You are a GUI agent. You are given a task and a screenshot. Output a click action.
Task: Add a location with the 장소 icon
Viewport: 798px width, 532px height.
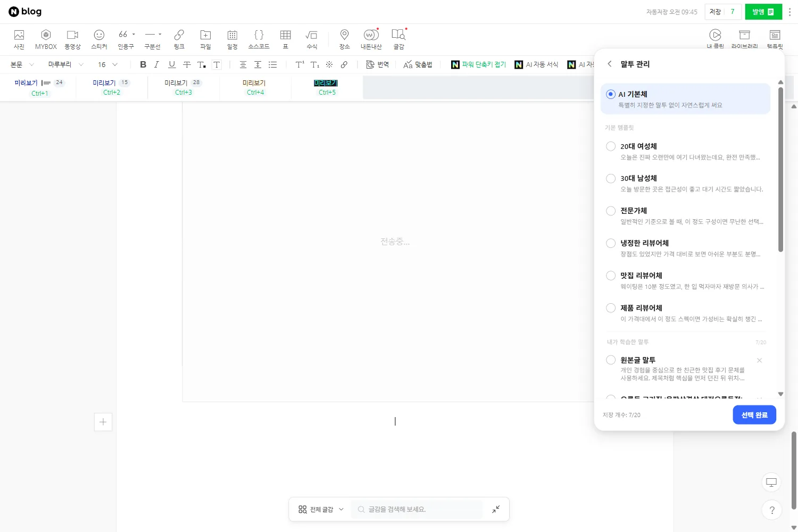point(344,39)
